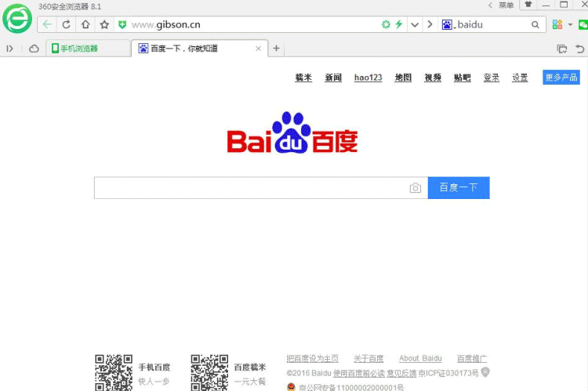Open the 新闻 link

point(333,78)
